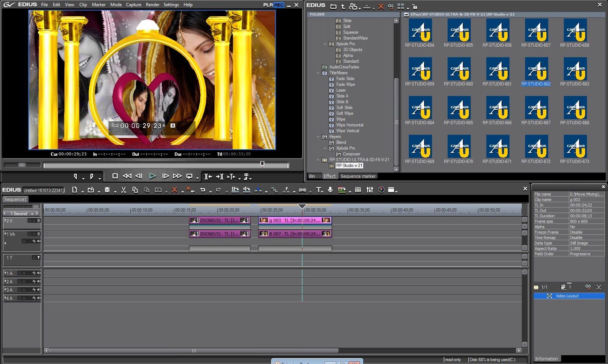Switch to the Sequence marker tab
The image size is (608, 364).
pos(358,176)
